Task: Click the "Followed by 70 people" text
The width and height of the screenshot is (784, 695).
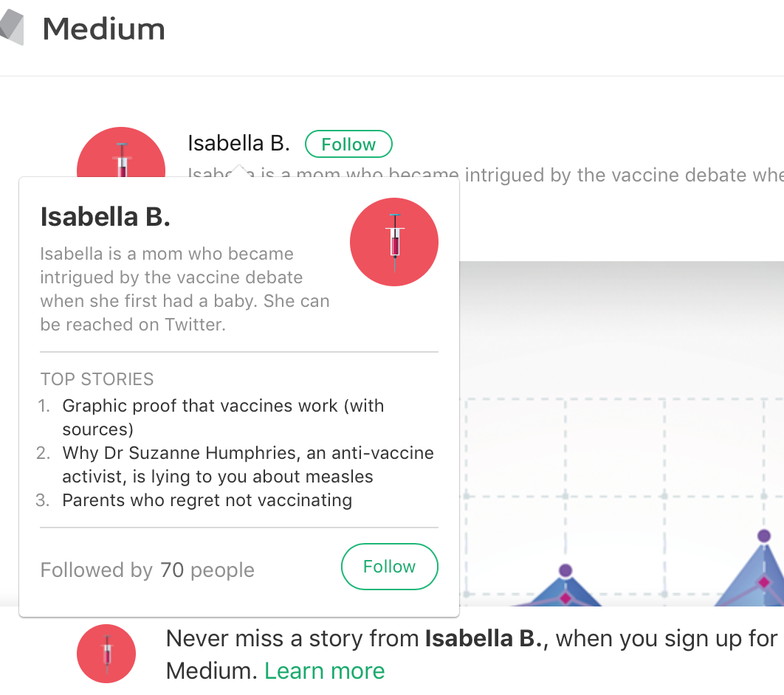Action: pyautogui.click(x=147, y=570)
